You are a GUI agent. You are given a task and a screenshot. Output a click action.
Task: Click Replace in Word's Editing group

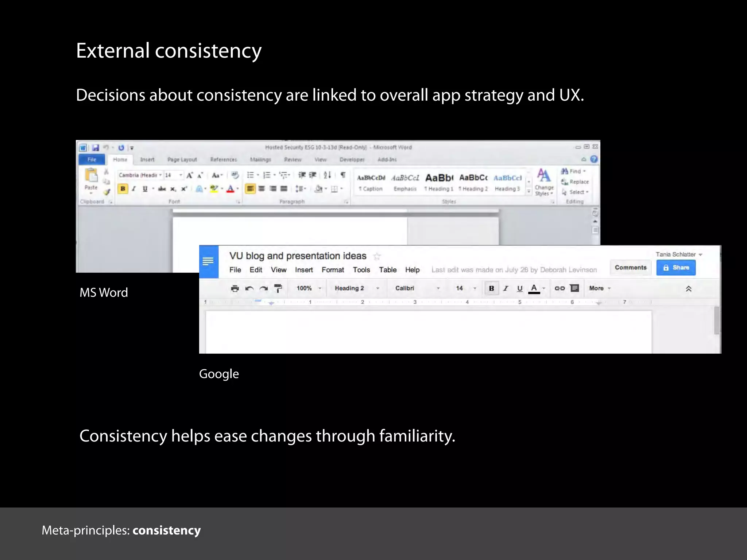[575, 182]
